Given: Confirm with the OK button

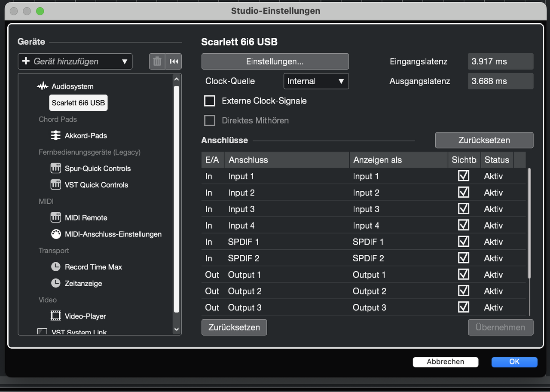Looking at the screenshot, I should 514,362.
